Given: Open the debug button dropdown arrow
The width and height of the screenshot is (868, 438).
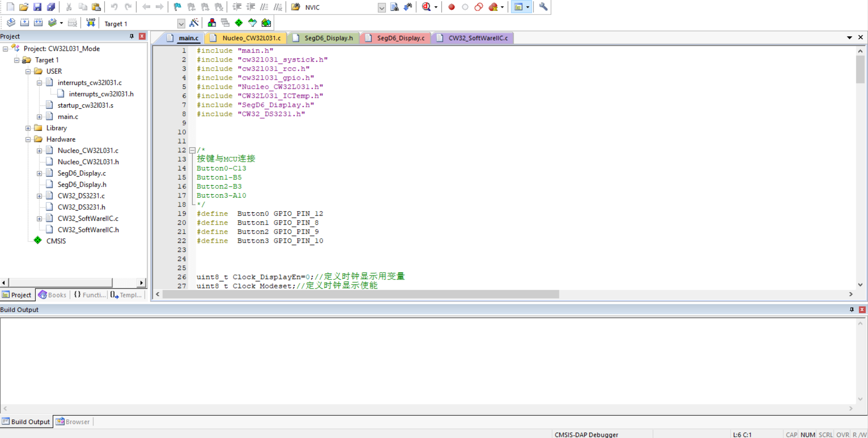Looking at the screenshot, I should (x=436, y=7).
